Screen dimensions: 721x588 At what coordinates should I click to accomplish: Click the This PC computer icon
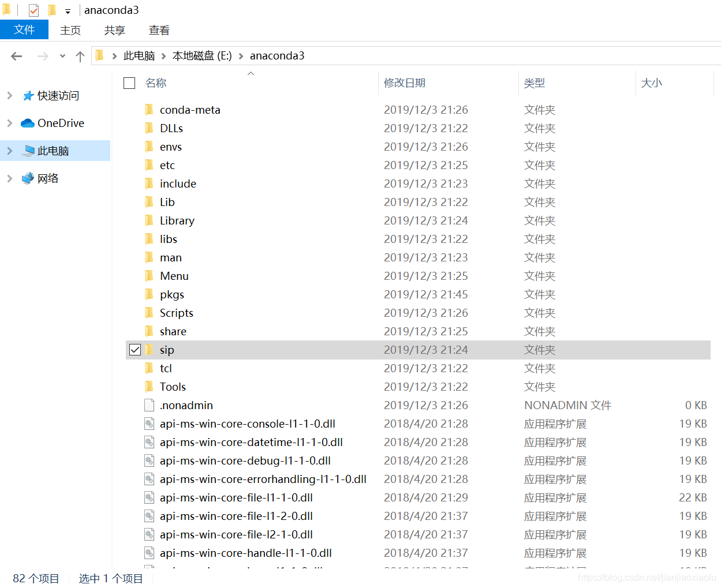click(x=28, y=151)
